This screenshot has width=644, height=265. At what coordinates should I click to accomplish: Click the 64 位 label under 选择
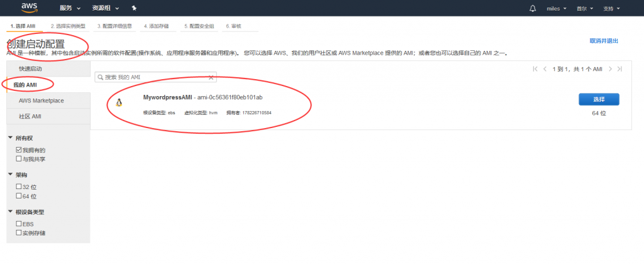coord(599,113)
